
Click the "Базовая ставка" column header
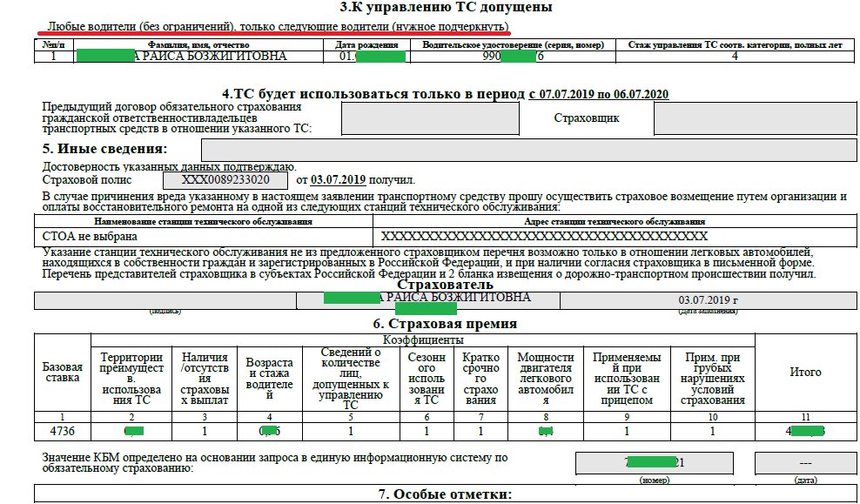tap(63, 373)
